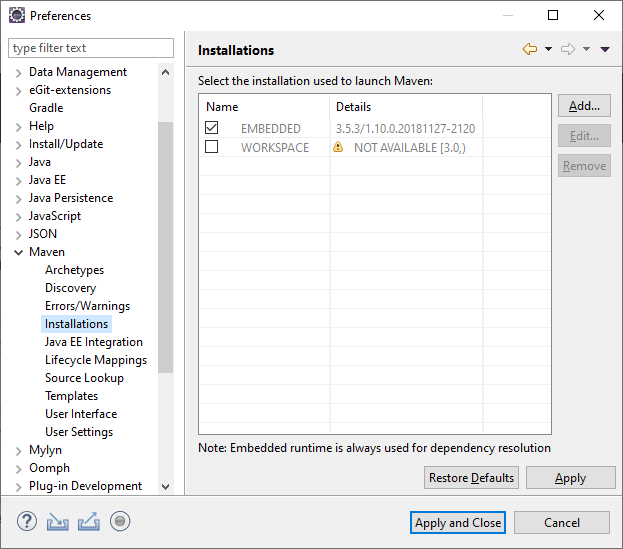Image resolution: width=623 pixels, height=549 pixels.
Task: Maximize the Preferences window
Action: pos(553,15)
